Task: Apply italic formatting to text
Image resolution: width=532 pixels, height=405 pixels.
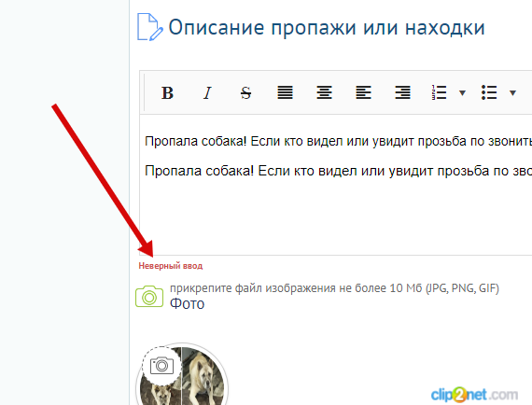Action: click(207, 92)
